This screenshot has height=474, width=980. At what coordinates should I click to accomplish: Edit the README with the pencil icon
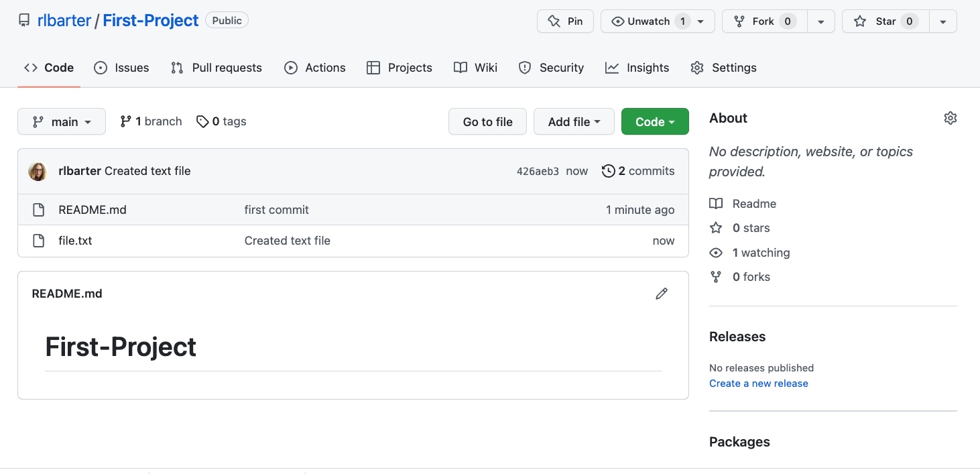click(x=662, y=294)
